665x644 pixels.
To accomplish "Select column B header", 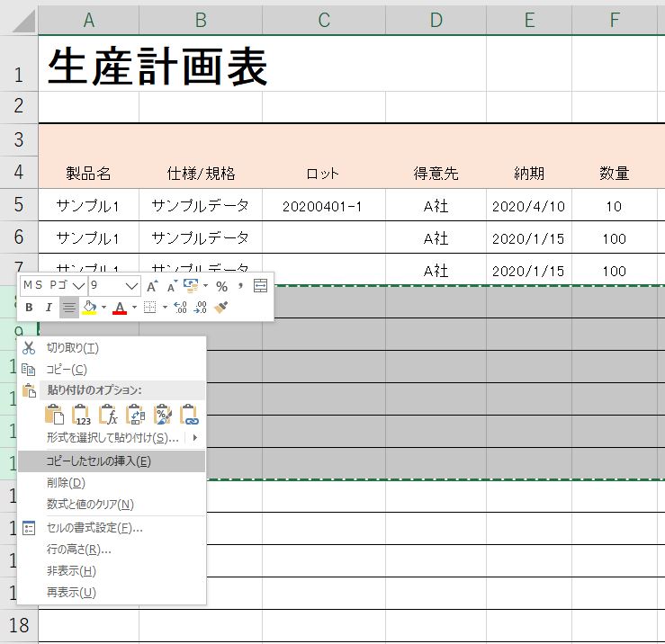I will (201, 20).
